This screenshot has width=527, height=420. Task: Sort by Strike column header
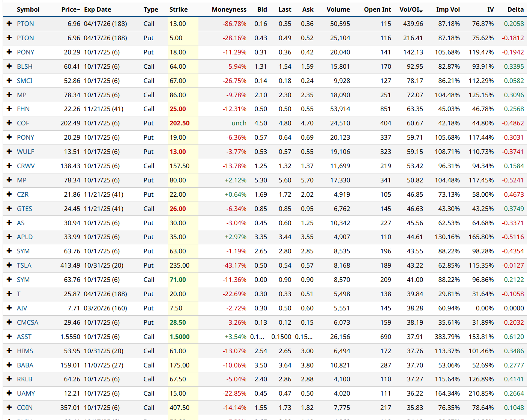pyautogui.click(x=179, y=9)
